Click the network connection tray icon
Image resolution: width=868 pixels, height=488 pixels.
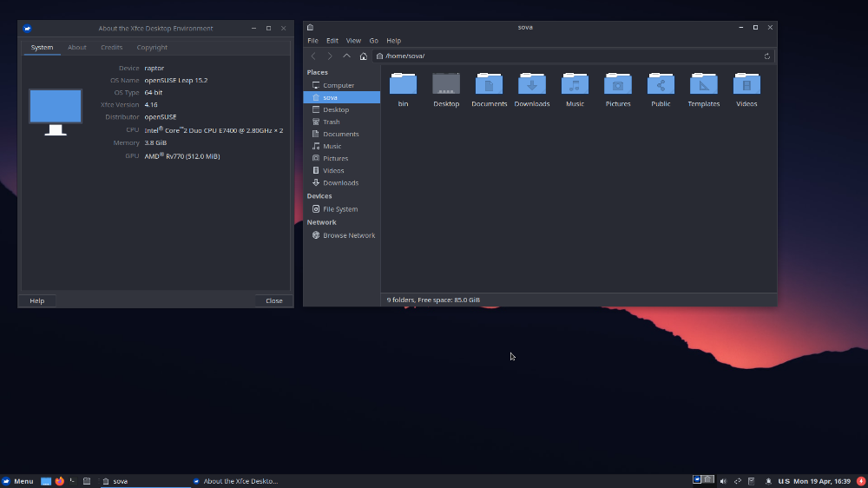point(737,481)
